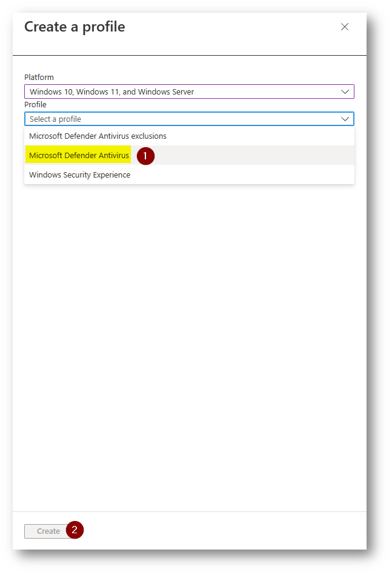Close the Create a profile pane
The image size is (392, 575).
coord(344,27)
